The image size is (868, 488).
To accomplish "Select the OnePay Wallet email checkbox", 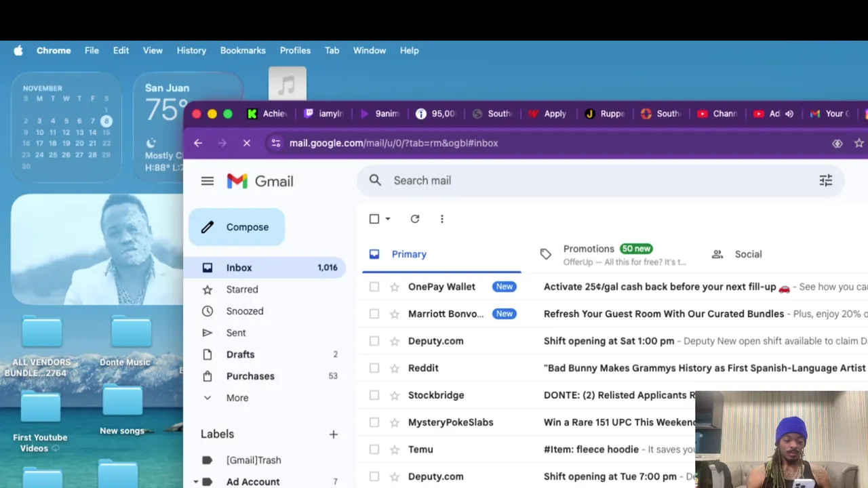I will click(374, 287).
